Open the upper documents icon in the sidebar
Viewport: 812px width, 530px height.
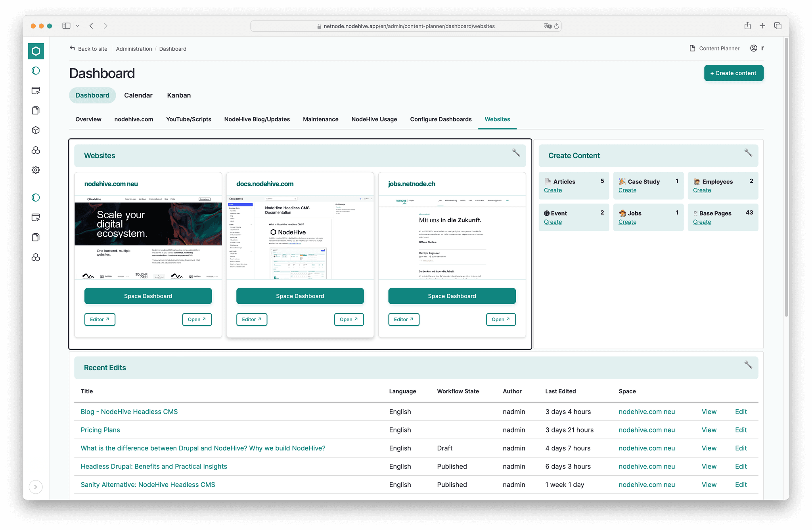point(36,111)
